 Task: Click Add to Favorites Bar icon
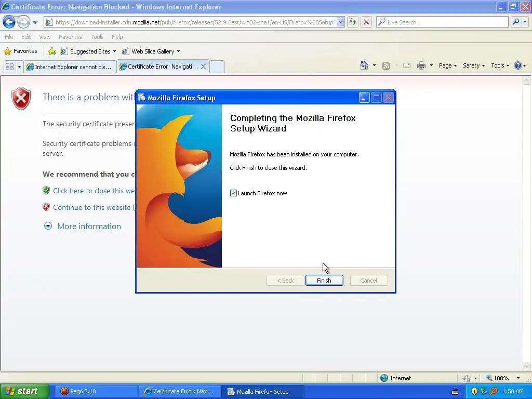click(52, 51)
